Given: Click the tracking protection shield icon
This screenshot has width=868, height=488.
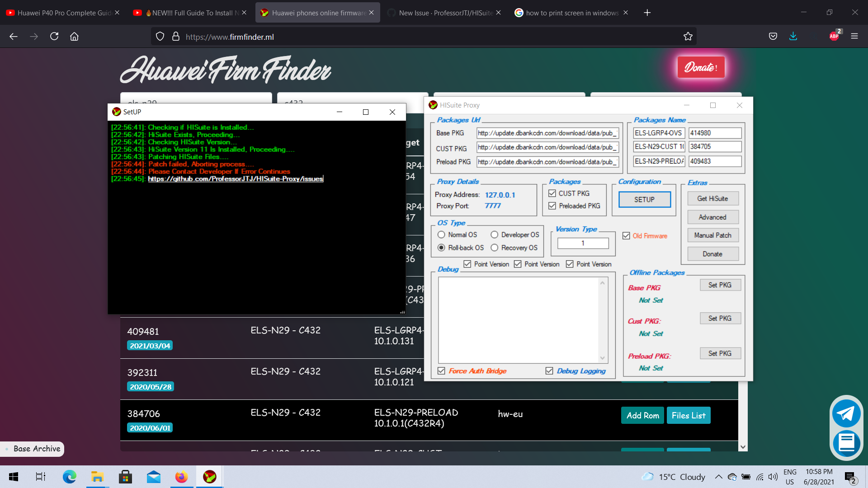Looking at the screenshot, I should point(160,36).
